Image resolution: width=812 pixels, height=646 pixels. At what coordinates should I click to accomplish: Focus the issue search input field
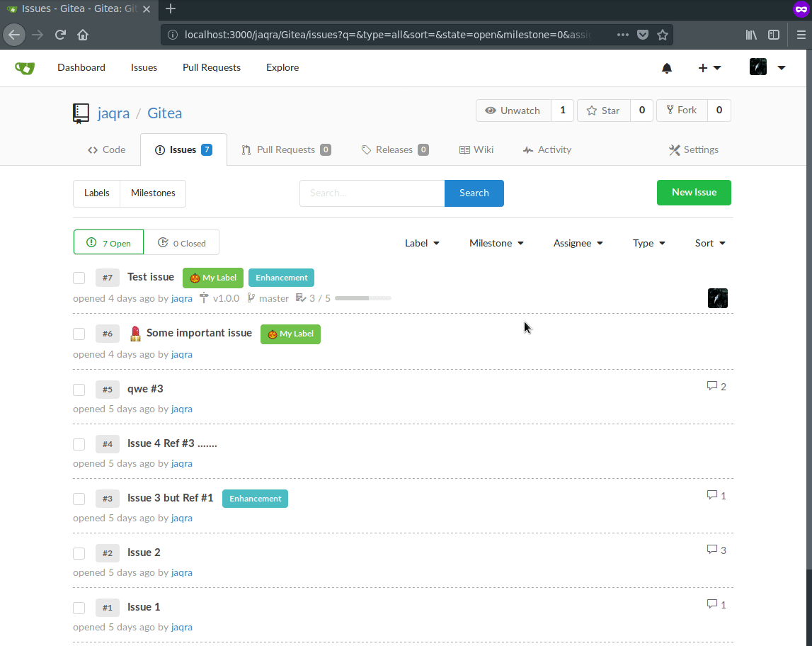[x=372, y=193]
